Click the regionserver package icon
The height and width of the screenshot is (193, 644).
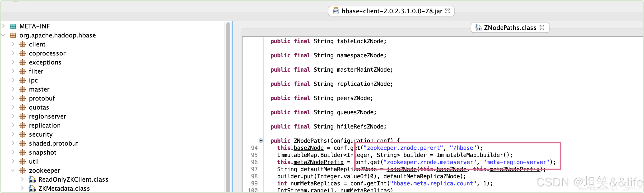pyautogui.click(x=23, y=116)
